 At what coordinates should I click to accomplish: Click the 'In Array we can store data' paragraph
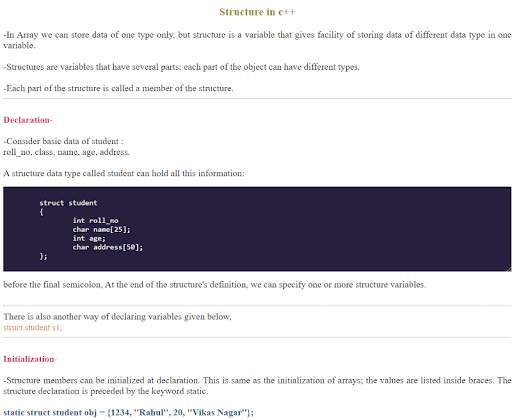click(x=257, y=40)
